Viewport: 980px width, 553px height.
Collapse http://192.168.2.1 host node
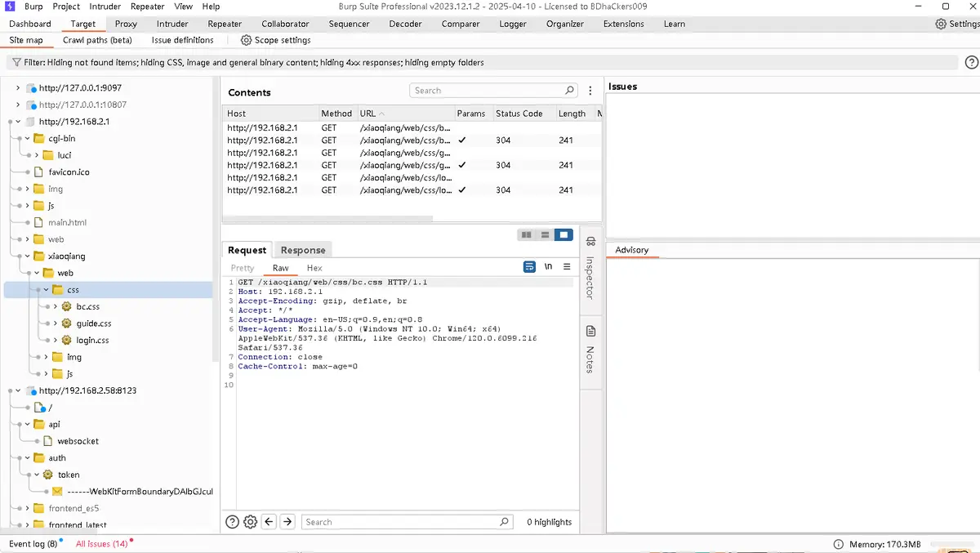[x=18, y=122]
